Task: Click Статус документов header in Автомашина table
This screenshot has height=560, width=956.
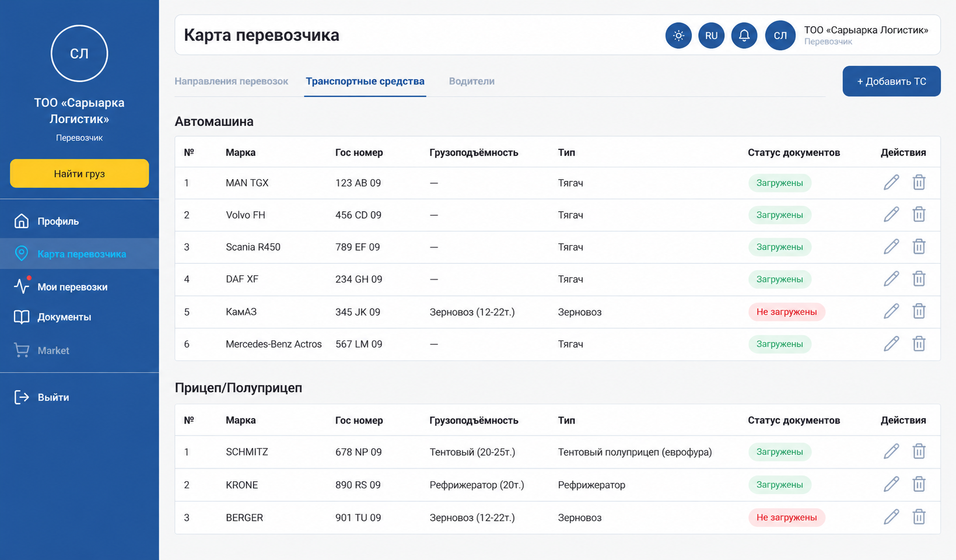Action: 794,152
